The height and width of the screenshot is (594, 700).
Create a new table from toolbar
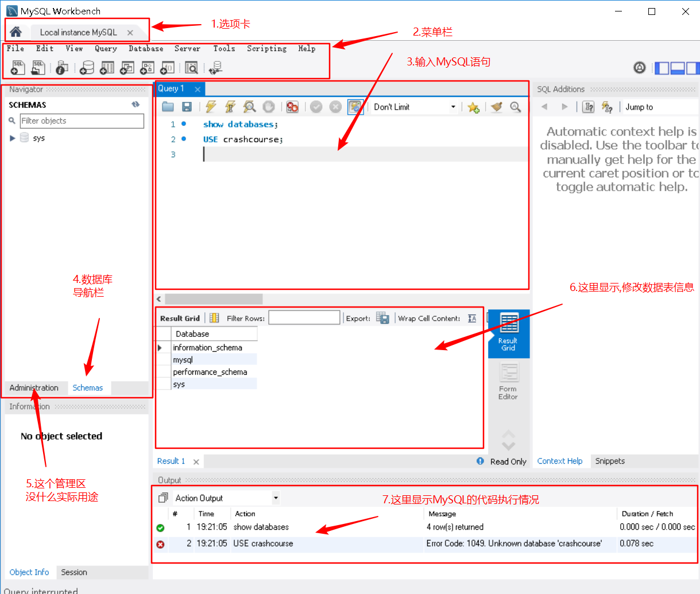point(107,68)
